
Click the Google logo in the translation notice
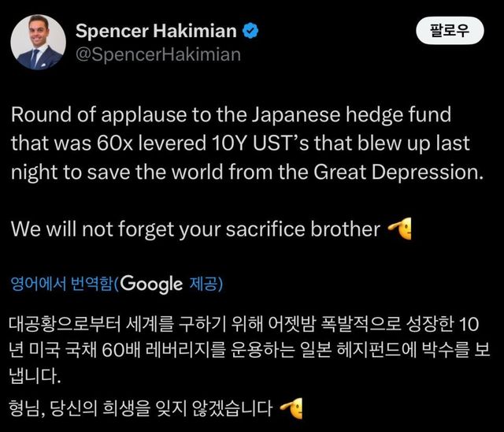(152, 284)
